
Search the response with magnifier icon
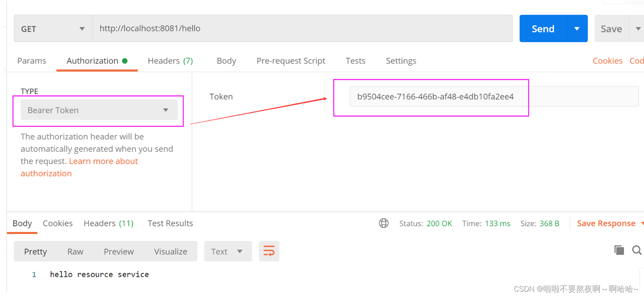[x=637, y=250]
